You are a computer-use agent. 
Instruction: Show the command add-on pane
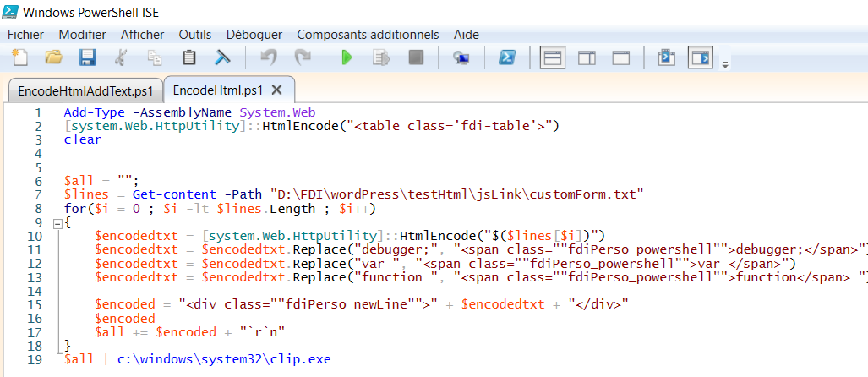[701, 57]
